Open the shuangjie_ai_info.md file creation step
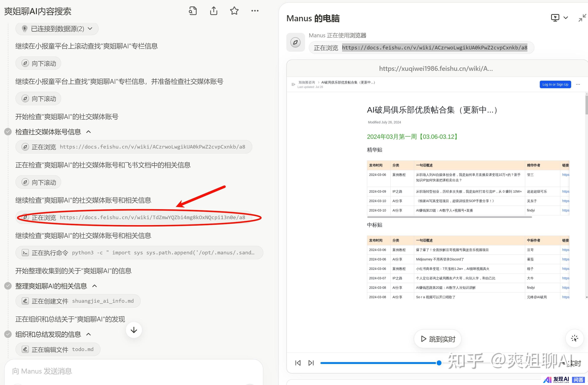Viewport: 588px width, 385px height. [x=78, y=301]
